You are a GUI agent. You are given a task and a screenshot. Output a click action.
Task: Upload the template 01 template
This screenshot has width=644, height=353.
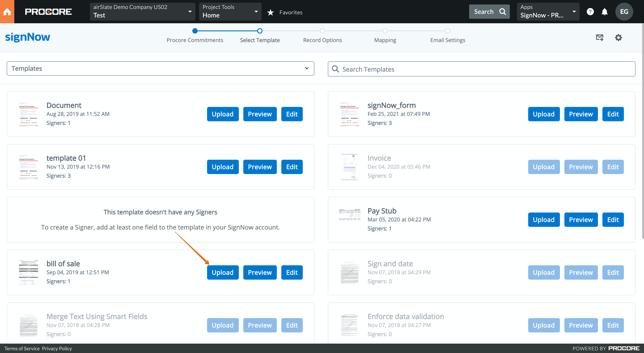pos(222,167)
